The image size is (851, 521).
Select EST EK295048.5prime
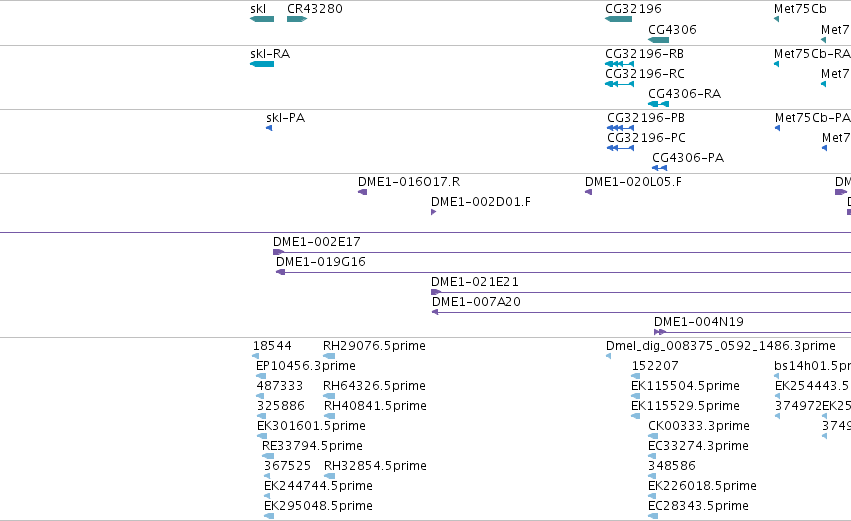click(x=269, y=517)
